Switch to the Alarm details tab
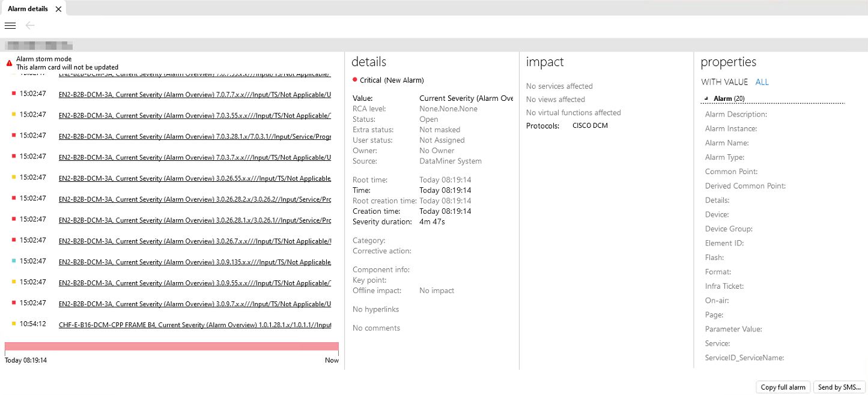 coord(28,9)
